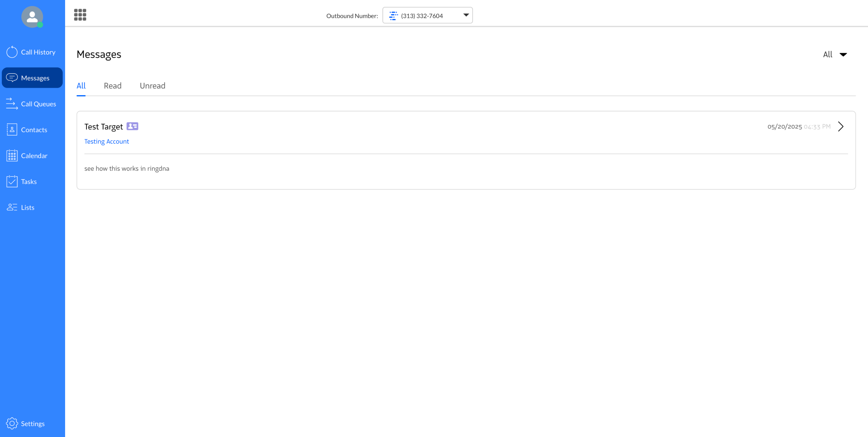Open the dial pad grid icon

[80, 15]
